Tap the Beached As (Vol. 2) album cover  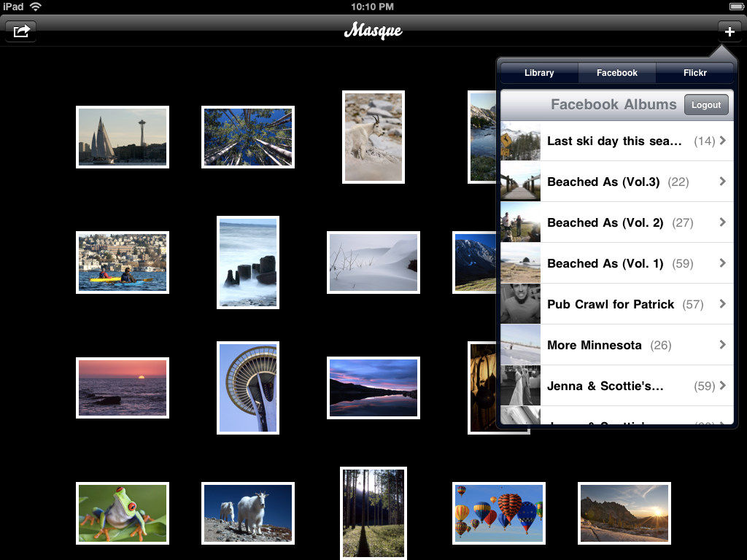[520, 222]
